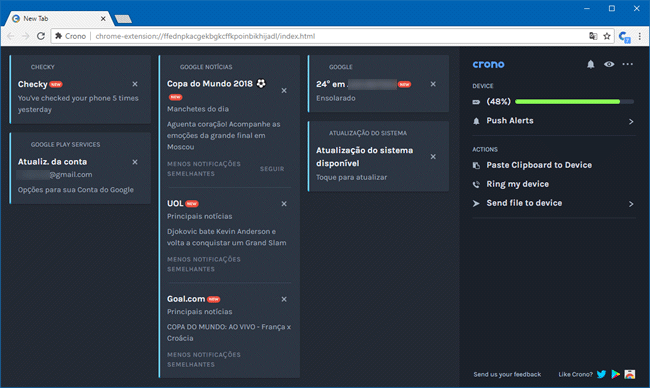
Task: Click the Djokovic bate Kevin Anderson headline
Action: tap(226, 237)
